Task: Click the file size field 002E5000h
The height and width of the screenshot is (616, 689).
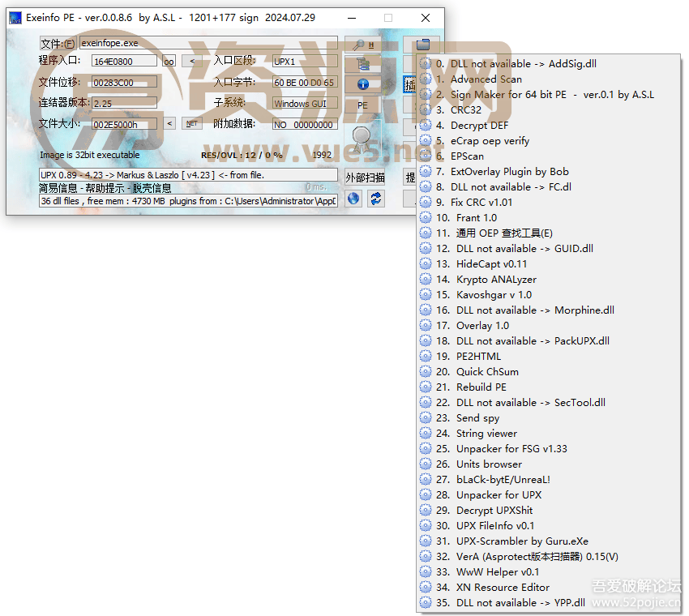Action: click(x=124, y=125)
